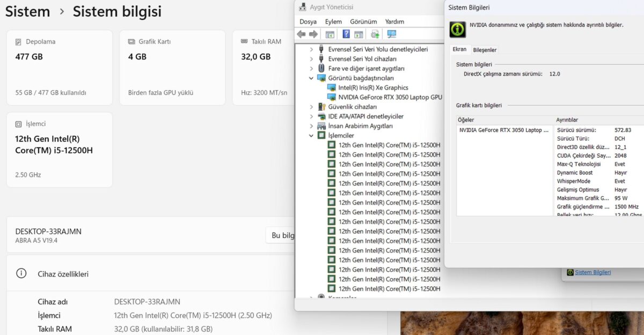The image size is (644, 335).
Task: Click the action pane toolbar icon in Aygıt Yöneticisi
Action: (358, 34)
